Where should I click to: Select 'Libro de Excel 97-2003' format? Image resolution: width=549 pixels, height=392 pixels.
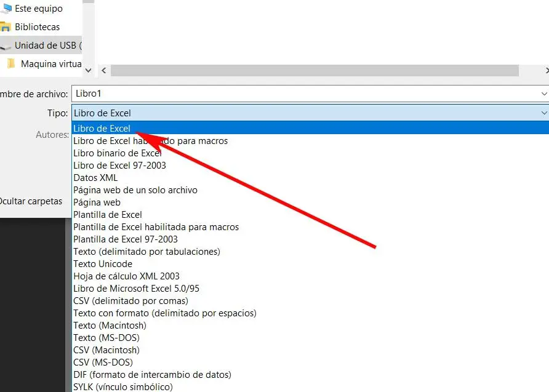coord(119,165)
